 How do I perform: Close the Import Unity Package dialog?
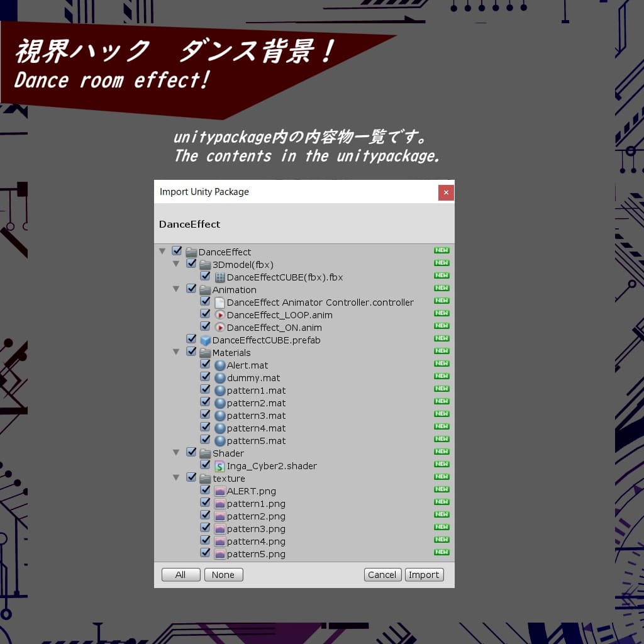(x=446, y=192)
